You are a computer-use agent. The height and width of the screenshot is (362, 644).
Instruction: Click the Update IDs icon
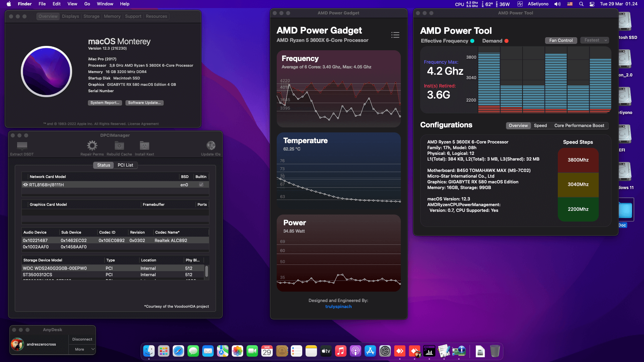pos(211,145)
